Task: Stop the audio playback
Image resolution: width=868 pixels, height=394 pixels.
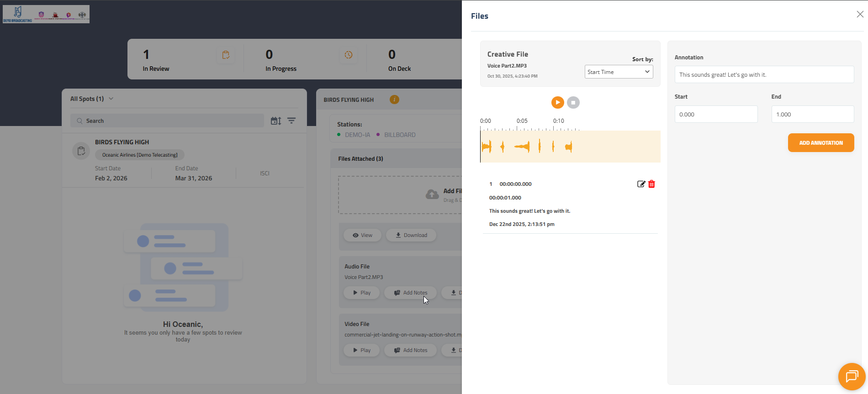Action: (x=573, y=102)
